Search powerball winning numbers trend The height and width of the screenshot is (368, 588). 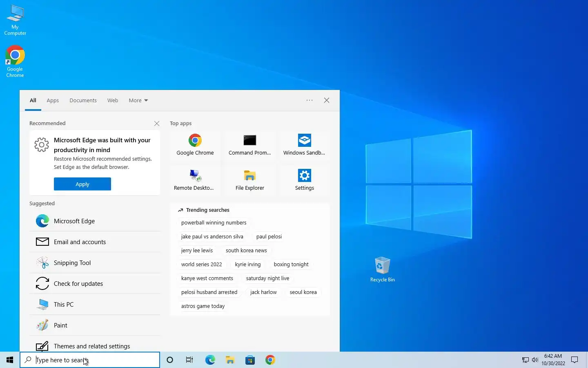coord(214,222)
